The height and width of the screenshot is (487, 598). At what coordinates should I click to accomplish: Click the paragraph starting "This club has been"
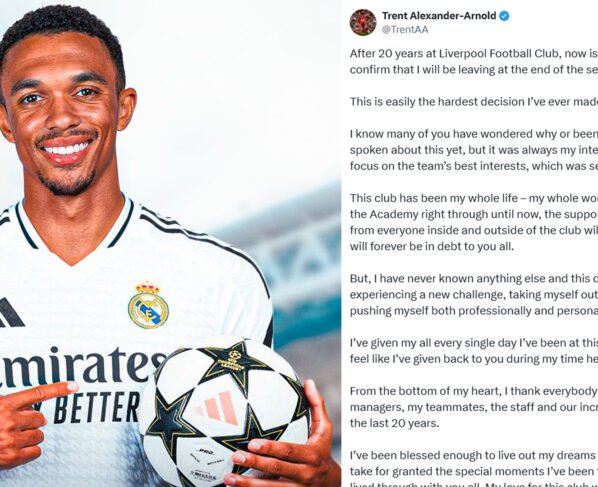coord(474,222)
